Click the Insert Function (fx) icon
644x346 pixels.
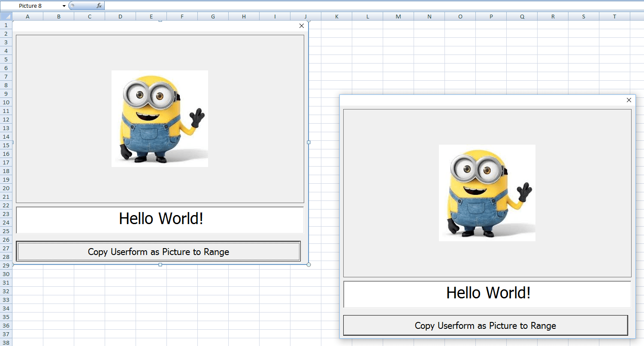click(x=99, y=6)
